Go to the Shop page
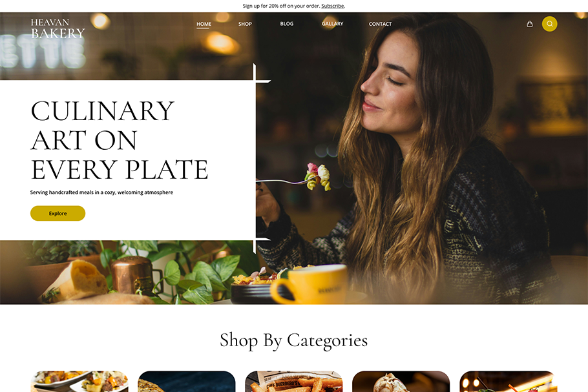This screenshot has width=588, height=392. click(245, 24)
